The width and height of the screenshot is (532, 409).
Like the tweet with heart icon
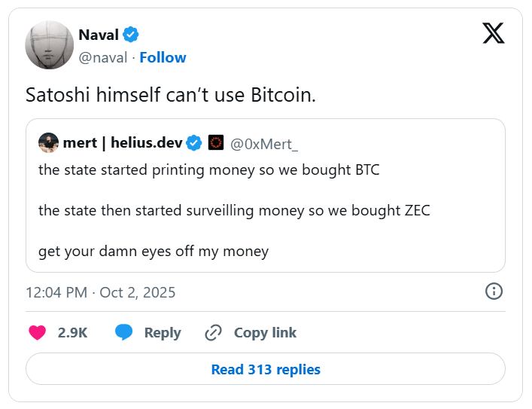click(37, 332)
